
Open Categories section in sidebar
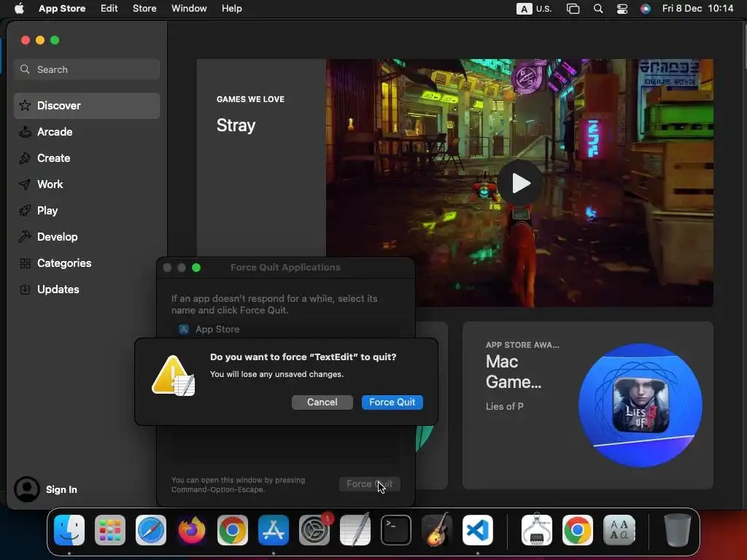(x=87, y=262)
